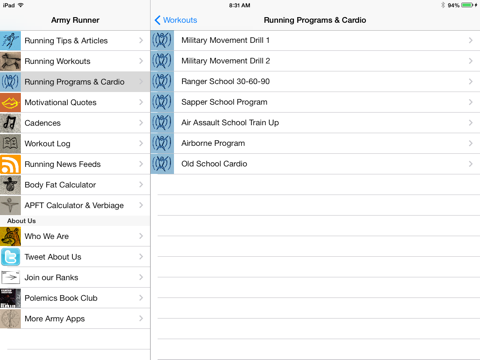Screen dimensions: 480x360
Task: Open Body Fat Calculator
Action: 75,185
